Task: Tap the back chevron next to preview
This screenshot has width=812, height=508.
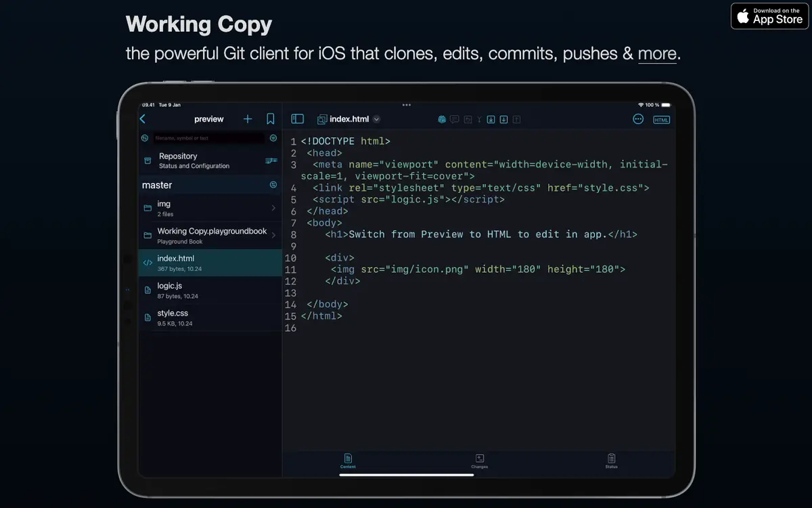Action: click(143, 119)
